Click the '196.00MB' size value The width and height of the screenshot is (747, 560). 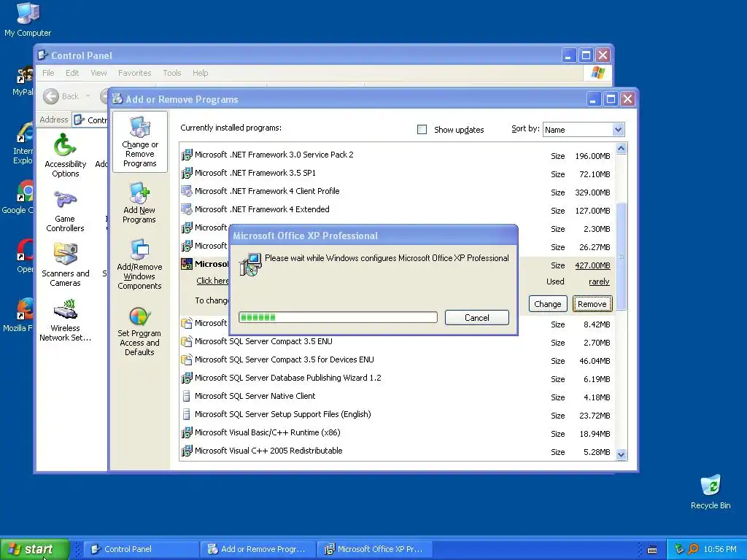tap(592, 156)
